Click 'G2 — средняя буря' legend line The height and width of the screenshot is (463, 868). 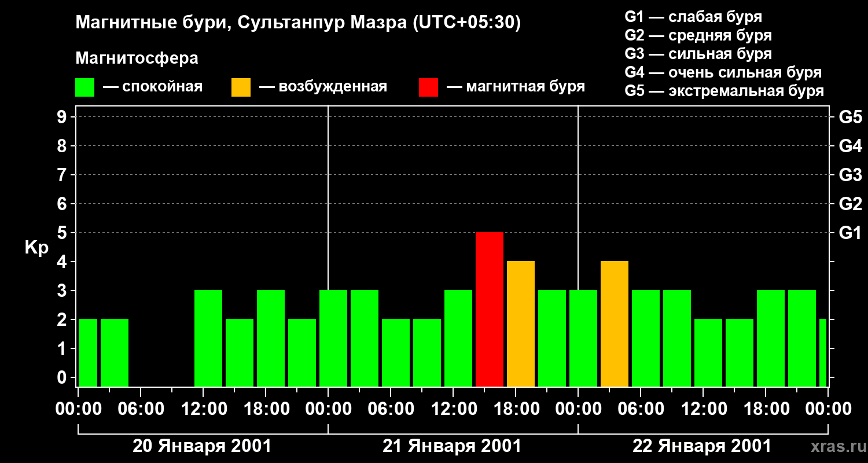pos(698,35)
